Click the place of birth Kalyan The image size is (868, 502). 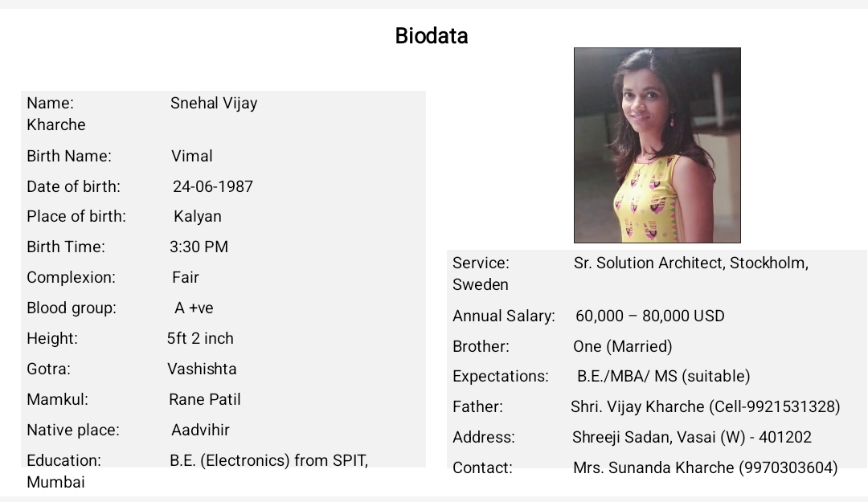pyautogui.click(x=198, y=216)
